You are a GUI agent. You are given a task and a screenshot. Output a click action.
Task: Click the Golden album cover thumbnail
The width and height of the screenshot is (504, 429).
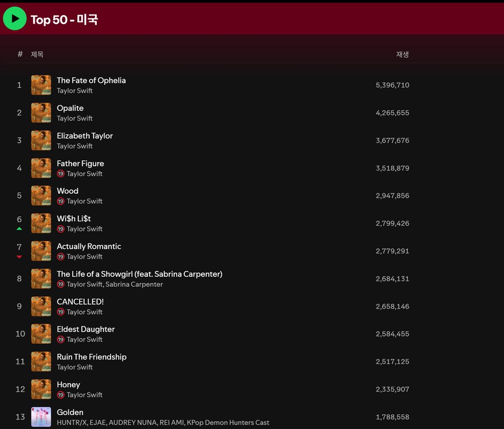pos(41,417)
